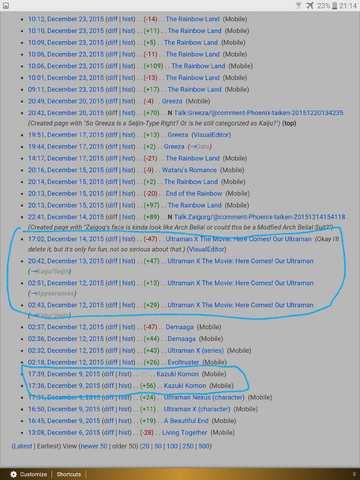Open the Latest contributions link

click(x=23, y=446)
